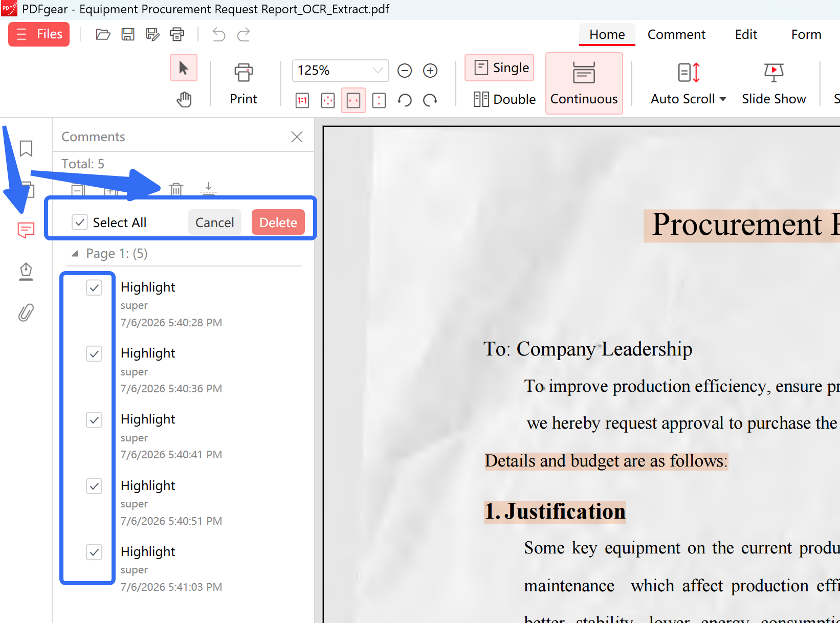Click the 'To: Company Leadership' line
The height and width of the screenshot is (623, 840).
pyautogui.click(x=588, y=349)
